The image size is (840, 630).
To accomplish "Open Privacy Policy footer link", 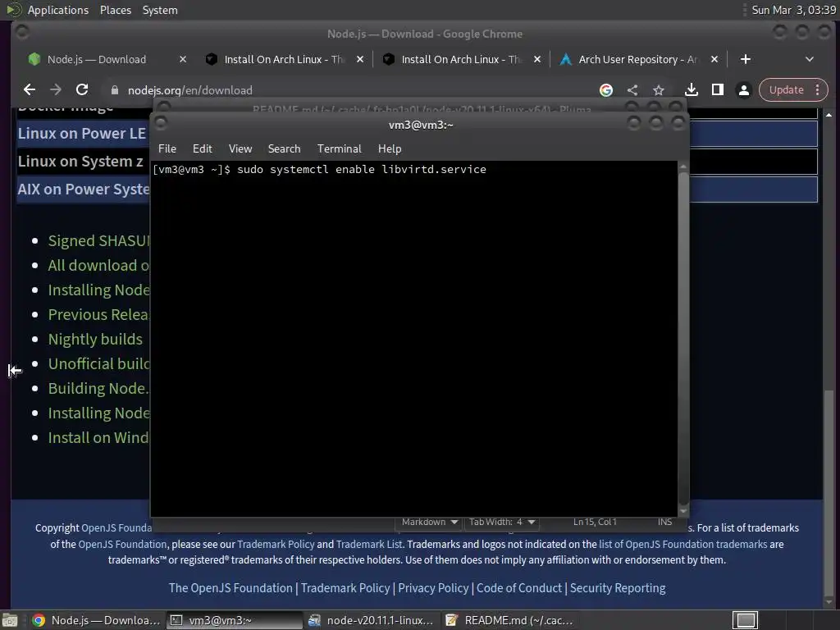I will coord(433,588).
